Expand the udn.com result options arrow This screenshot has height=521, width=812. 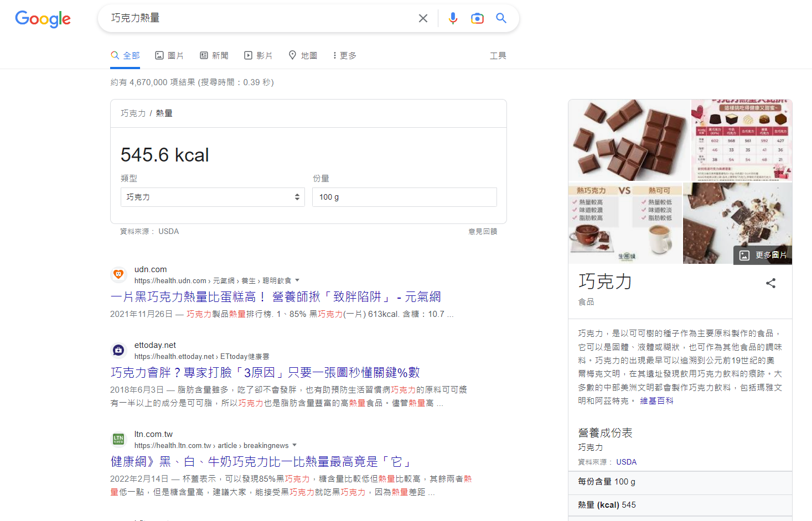tap(297, 280)
